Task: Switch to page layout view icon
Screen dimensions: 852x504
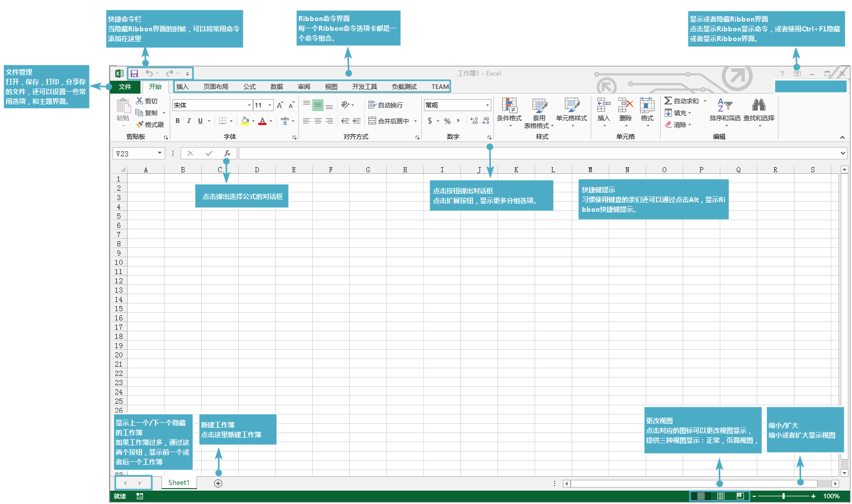Action: 720,496
